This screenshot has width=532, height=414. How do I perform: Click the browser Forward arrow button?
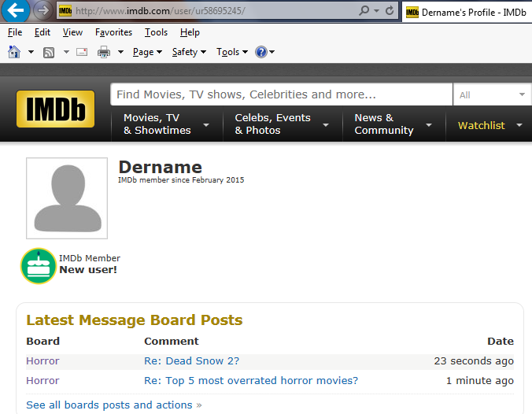pos(43,10)
